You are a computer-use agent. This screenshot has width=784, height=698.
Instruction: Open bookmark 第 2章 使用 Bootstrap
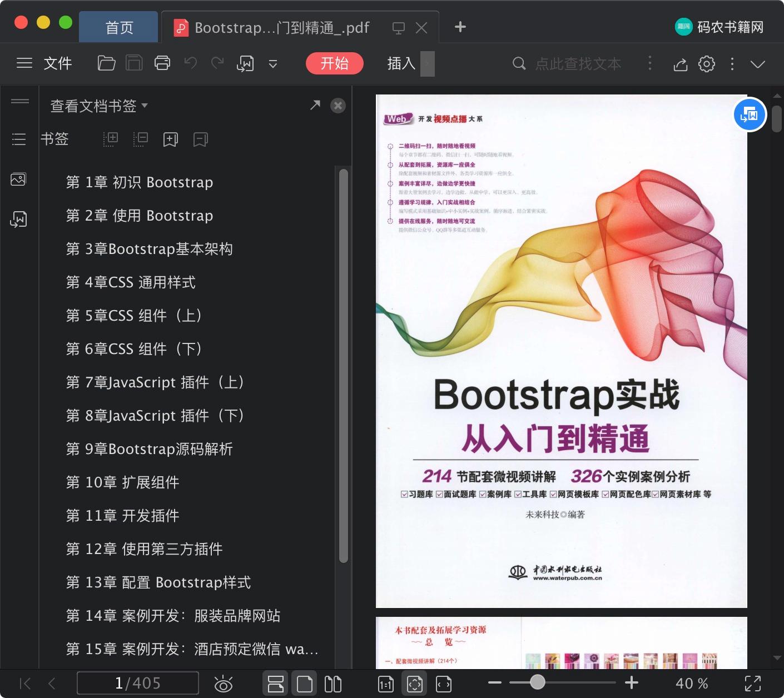pyautogui.click(x=140, y=216)
